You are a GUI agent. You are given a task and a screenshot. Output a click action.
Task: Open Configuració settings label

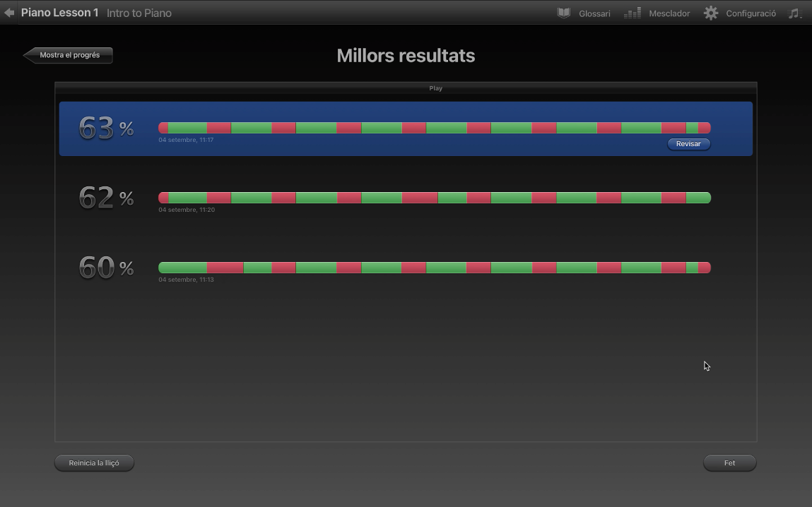click(751, 13)
